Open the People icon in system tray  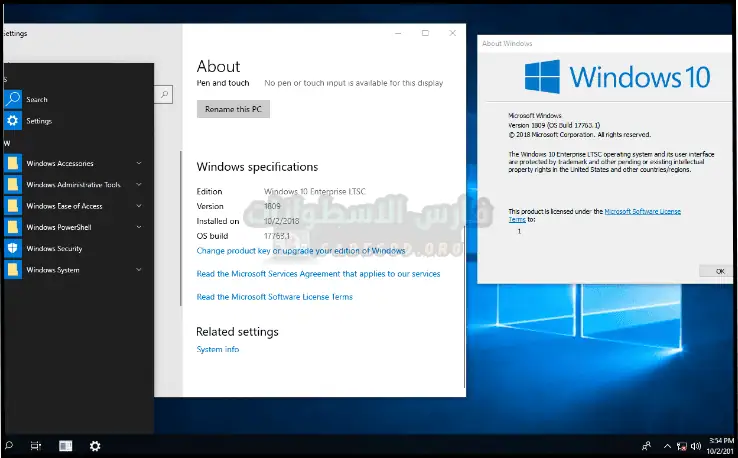pyautogui.click(x=647, y=445)
